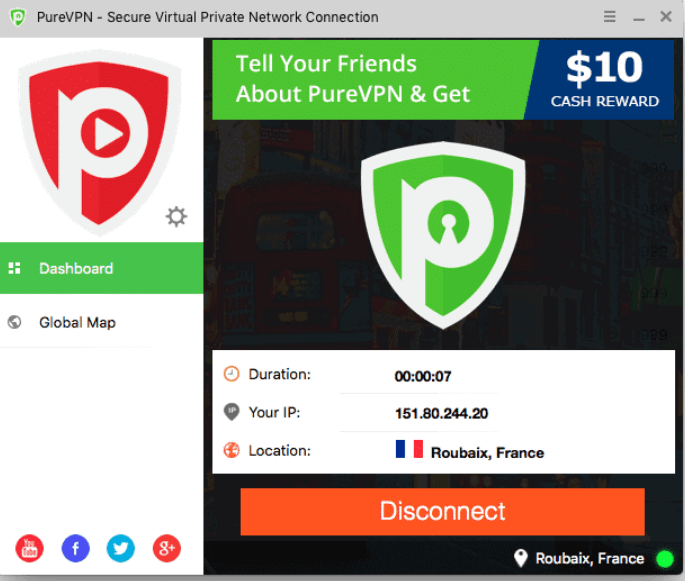
Task: Open the Google Plus social icon
Action: coord(167,548)
